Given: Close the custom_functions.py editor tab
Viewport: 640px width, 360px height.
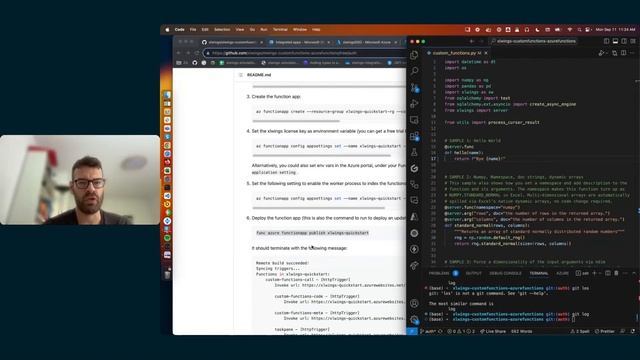Looking at the screenshot, I should click(x=486, y=53).
